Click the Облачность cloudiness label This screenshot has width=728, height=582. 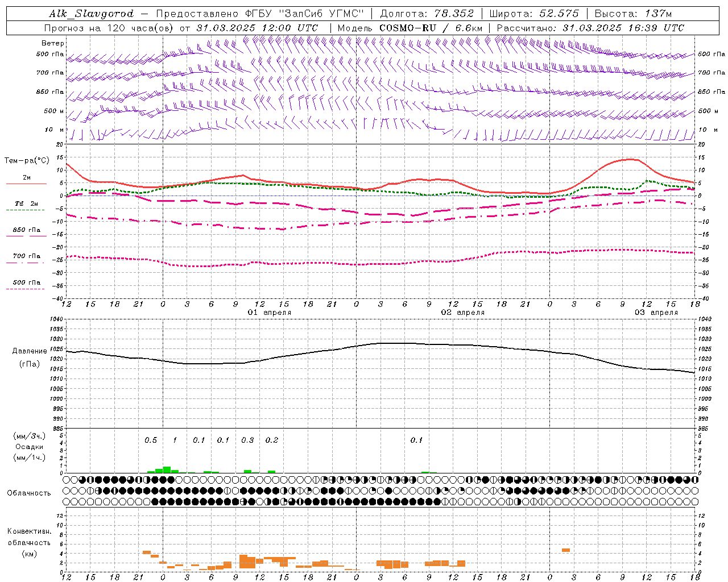[x=29, y=493]
